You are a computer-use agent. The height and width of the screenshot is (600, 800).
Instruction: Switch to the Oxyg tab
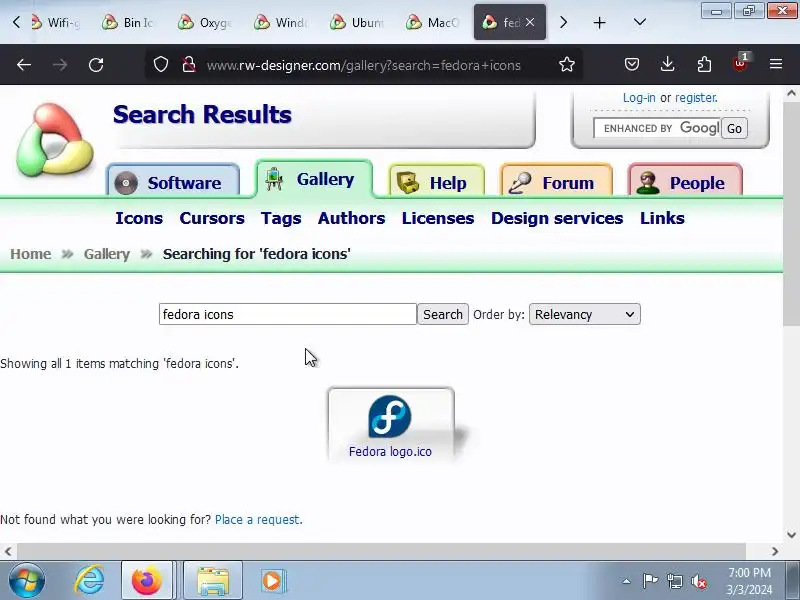click(x=204, y=22)
